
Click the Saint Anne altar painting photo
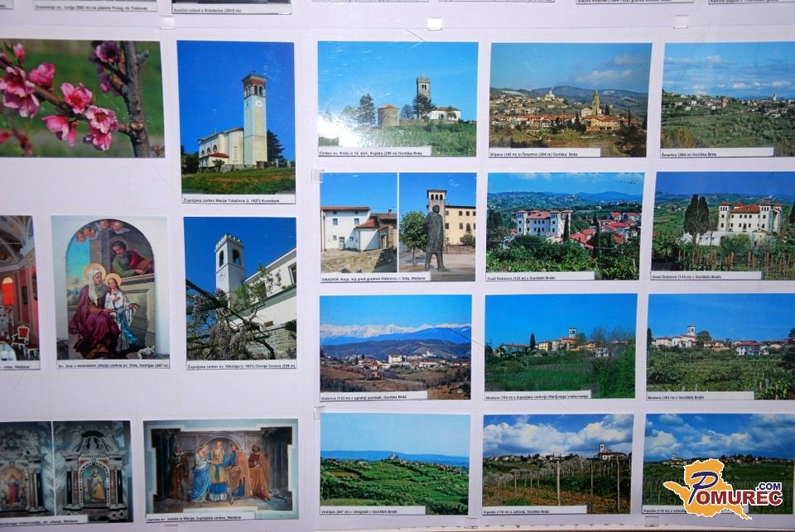point(110,288)
